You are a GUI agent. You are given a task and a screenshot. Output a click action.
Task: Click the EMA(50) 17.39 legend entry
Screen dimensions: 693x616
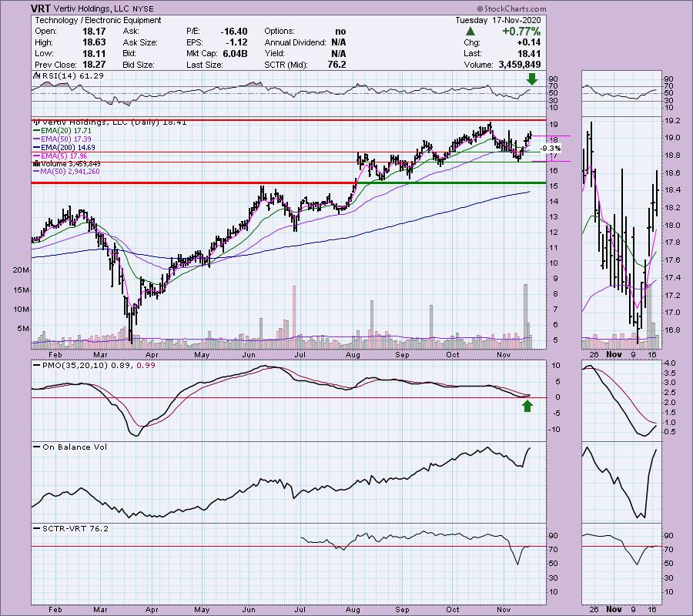(x=66, y=139)
